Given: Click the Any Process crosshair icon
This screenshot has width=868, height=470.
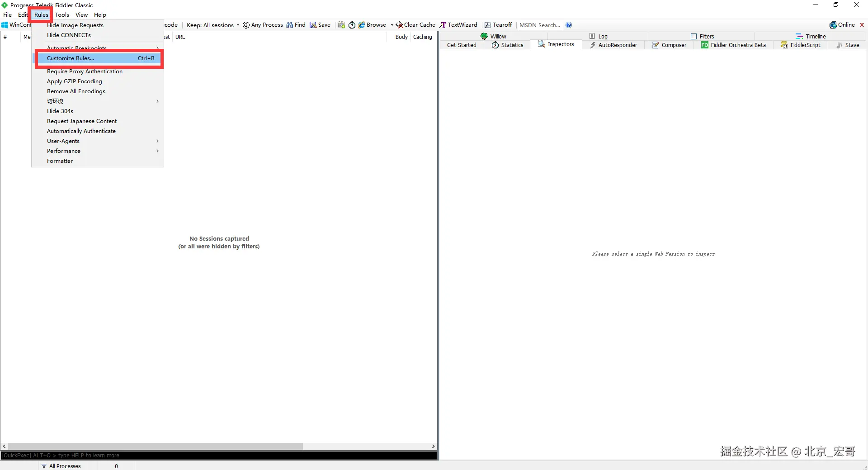Looking at the screenshot, I should pos(246,25).
